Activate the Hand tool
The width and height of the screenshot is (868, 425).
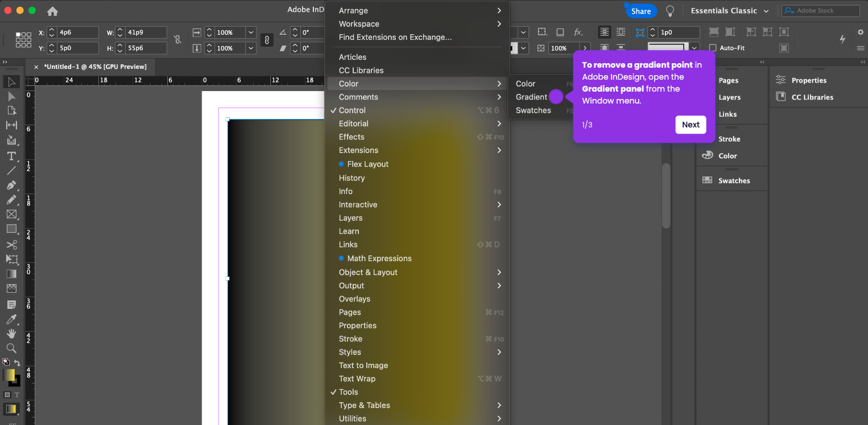[11, 334]
